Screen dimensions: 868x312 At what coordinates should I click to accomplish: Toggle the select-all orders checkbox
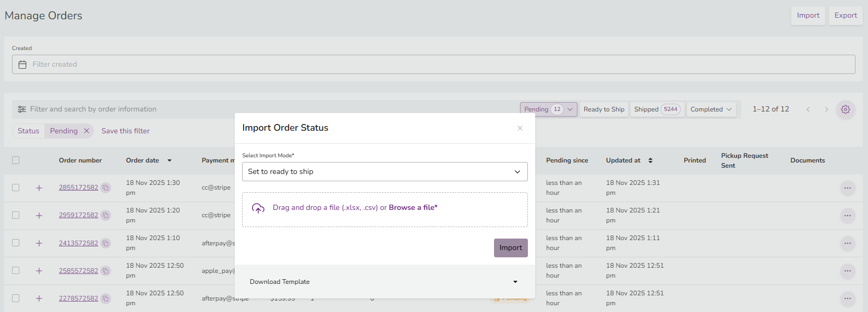pyautogui.click(x=16, y=160)
